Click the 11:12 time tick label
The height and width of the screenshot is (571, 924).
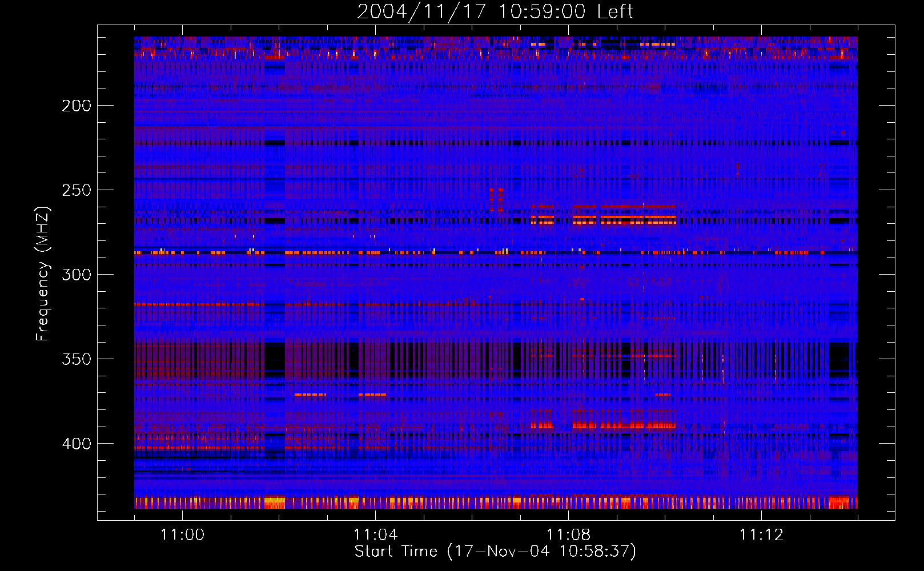[x=761, y=535]
